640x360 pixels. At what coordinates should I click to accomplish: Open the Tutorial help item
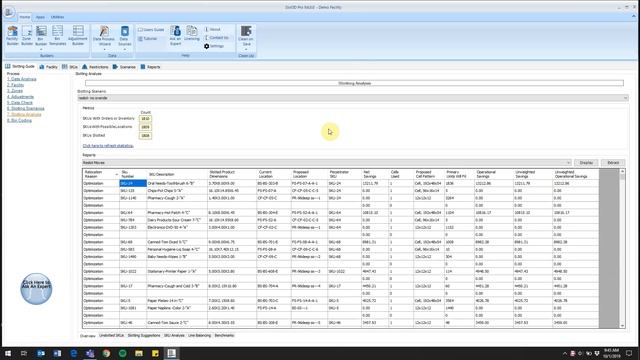(x=148, y=38)
